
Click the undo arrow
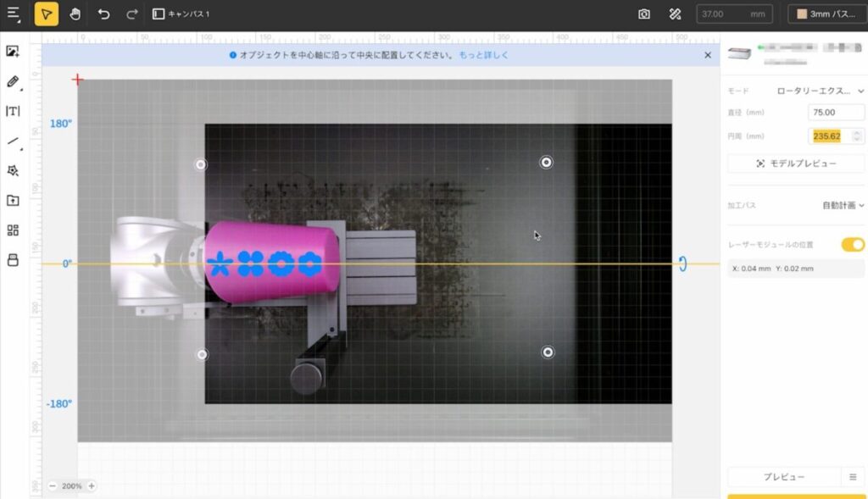coord(103,14)
